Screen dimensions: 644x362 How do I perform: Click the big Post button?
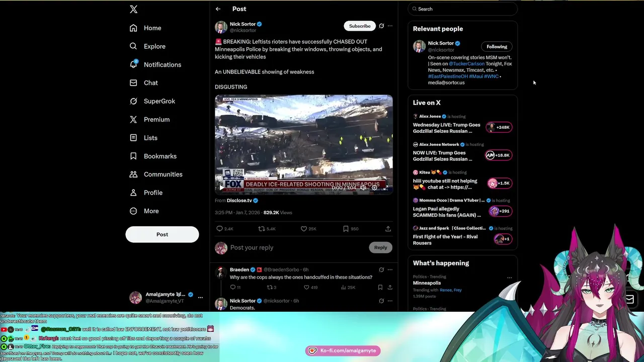[x=162, y=234]
